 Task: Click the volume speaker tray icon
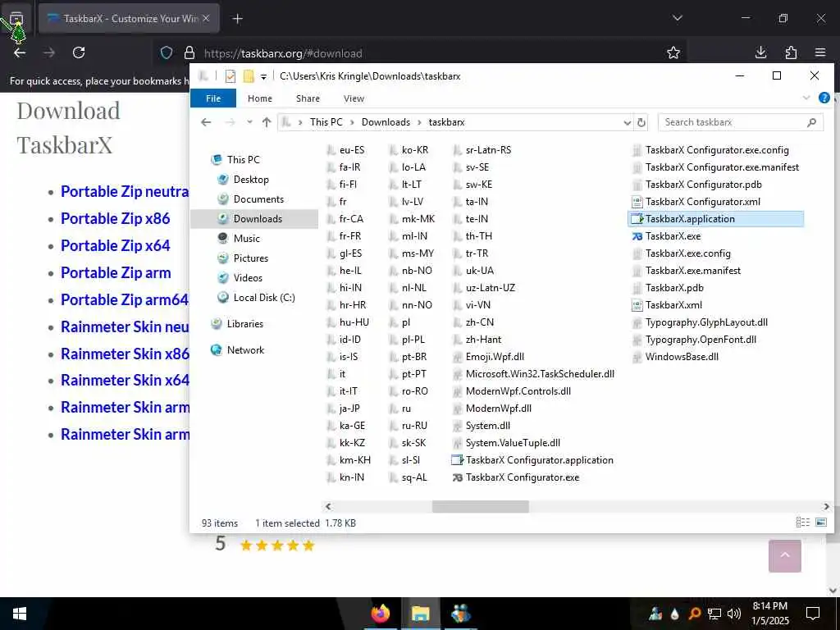pyautogui.click(x=734, y=614)
